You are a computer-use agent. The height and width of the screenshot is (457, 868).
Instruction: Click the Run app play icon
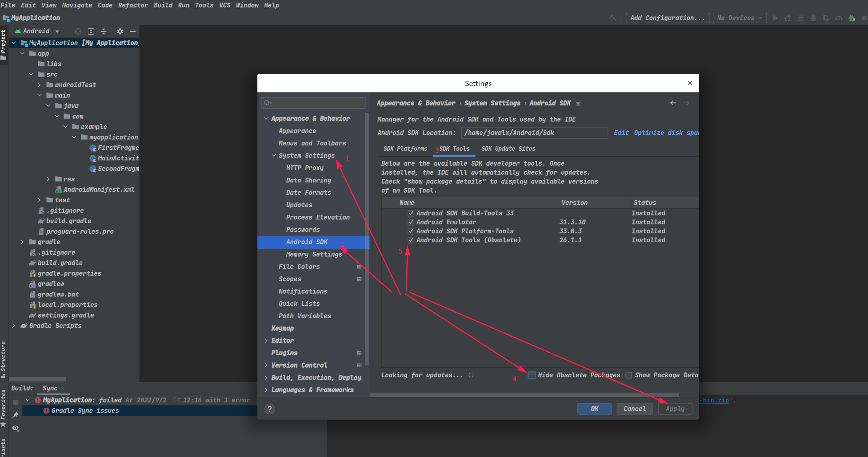(x=775, y=18)
